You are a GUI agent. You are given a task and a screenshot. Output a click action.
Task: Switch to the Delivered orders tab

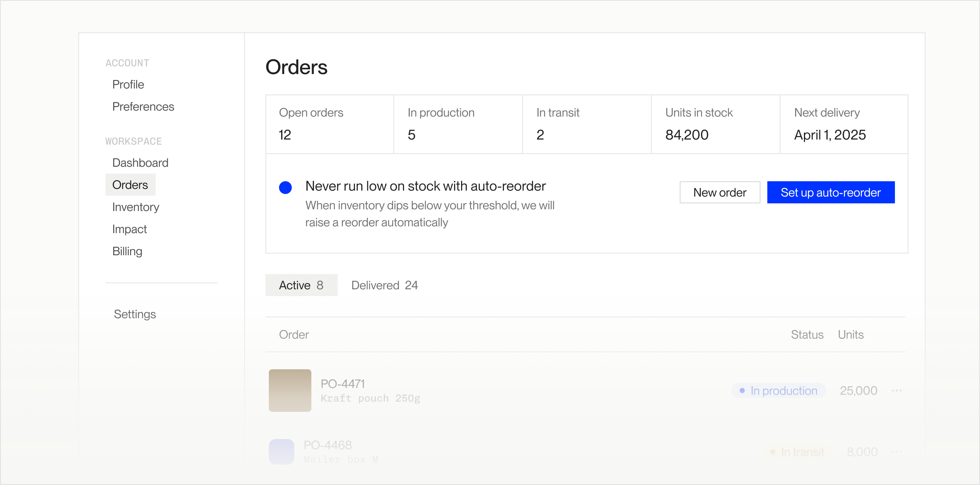pyautogui.click(x=385, y=285)
